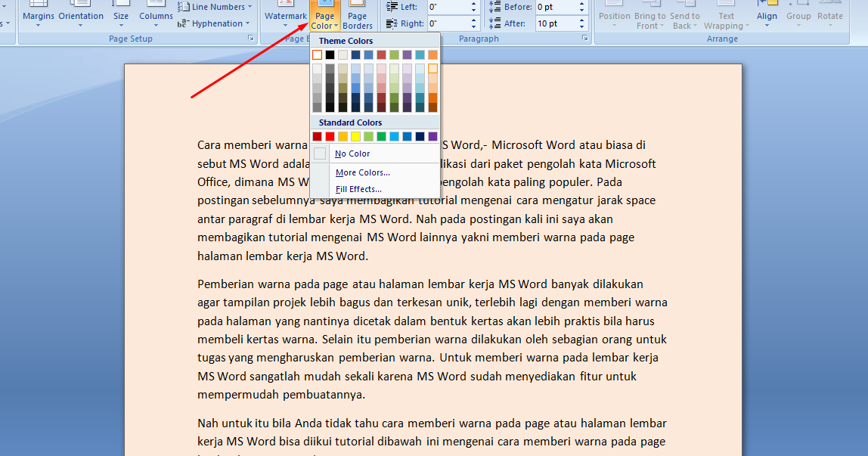Click the Standard Colors heading
Image resolution: width=868 pixels, height=456 pixels.
[350, 123]
